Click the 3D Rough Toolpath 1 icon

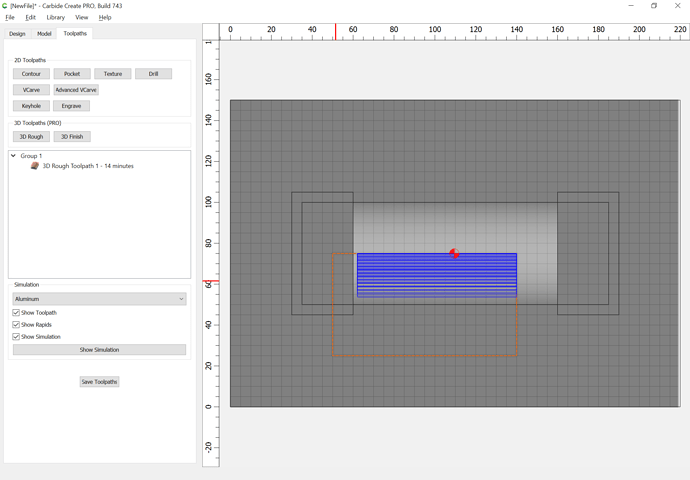pyautogui.click(x=35, y=166)
